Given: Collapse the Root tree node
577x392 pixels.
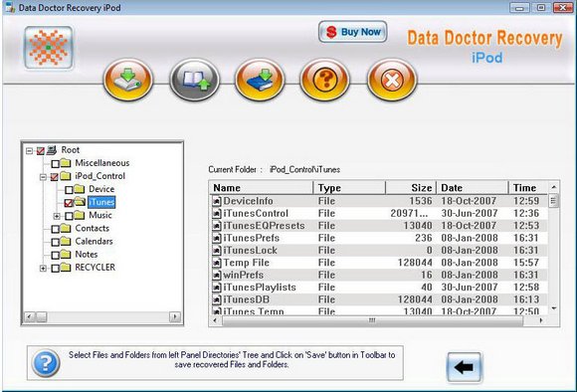Looking at the screenshot, I should click(x=29, y=150).
